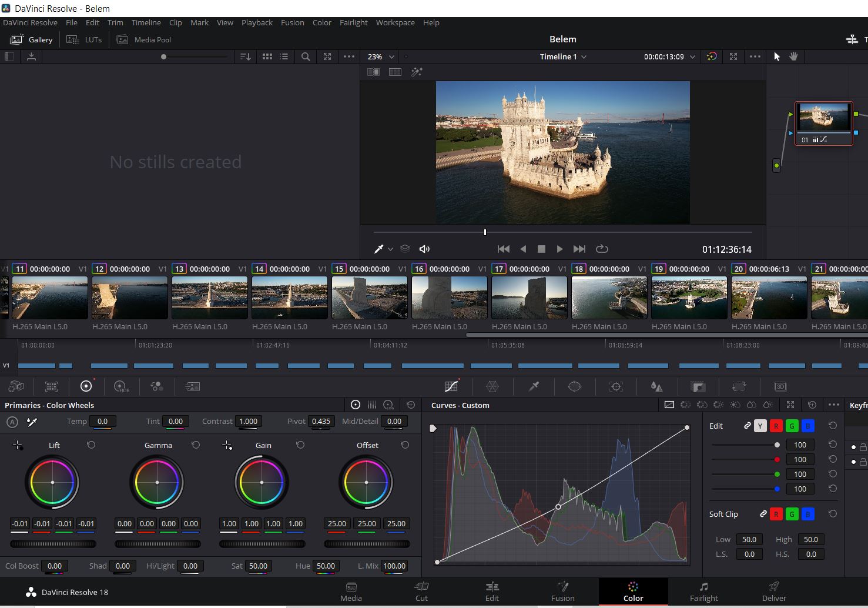Viewport: 868px width, 608px height.
Task: Open the Media Pool
Action: coord(143,39)
